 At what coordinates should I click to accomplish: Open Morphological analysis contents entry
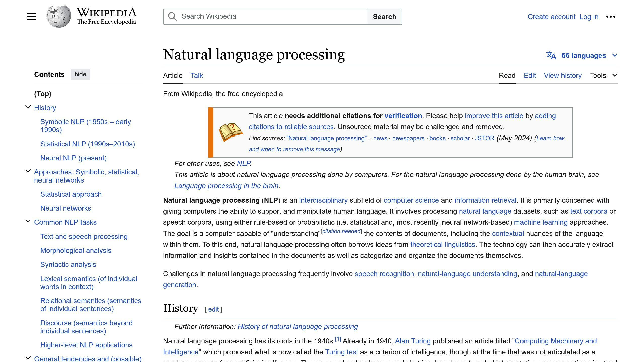click(76, 250)
